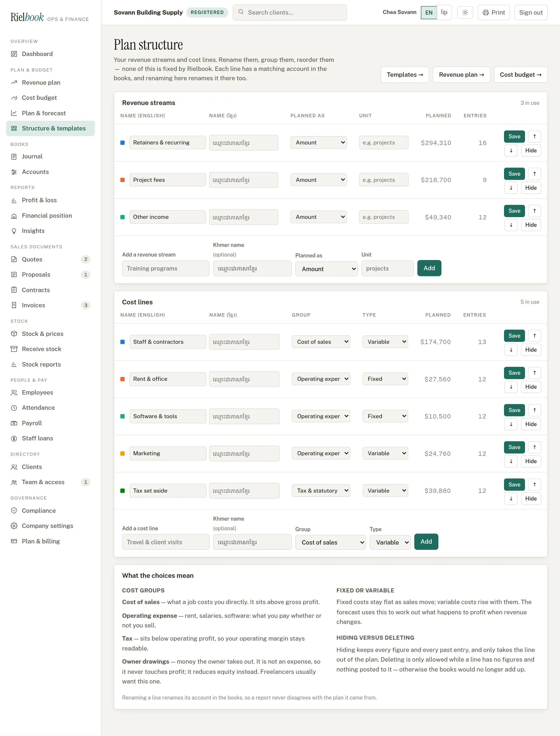
Task: Open Team & access in Directory
Action: tap(50, 482)
